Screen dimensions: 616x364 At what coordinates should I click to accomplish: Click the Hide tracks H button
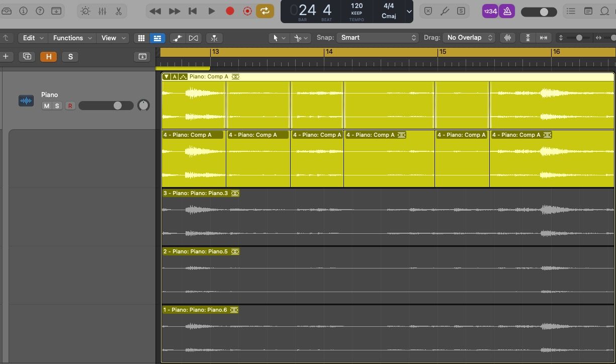point(48,57)
